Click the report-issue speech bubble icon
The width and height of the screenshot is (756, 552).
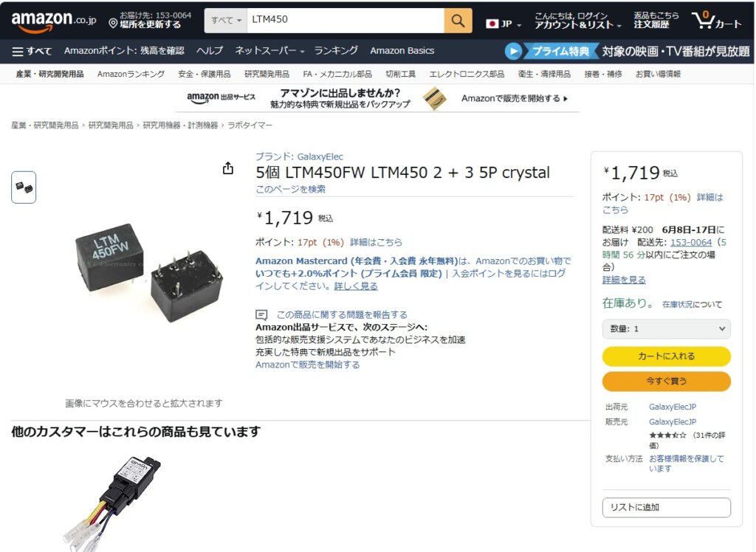pyautogui.click(x=261, y=315)
